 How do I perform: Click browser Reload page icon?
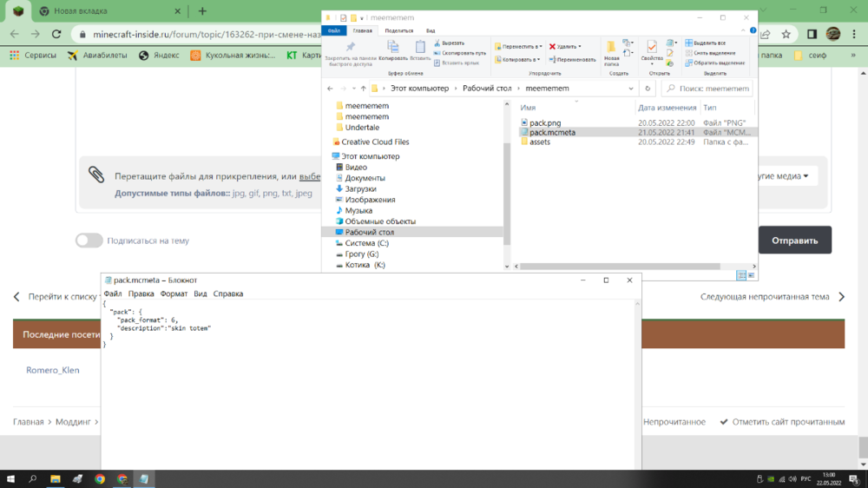tap(56, 35)
